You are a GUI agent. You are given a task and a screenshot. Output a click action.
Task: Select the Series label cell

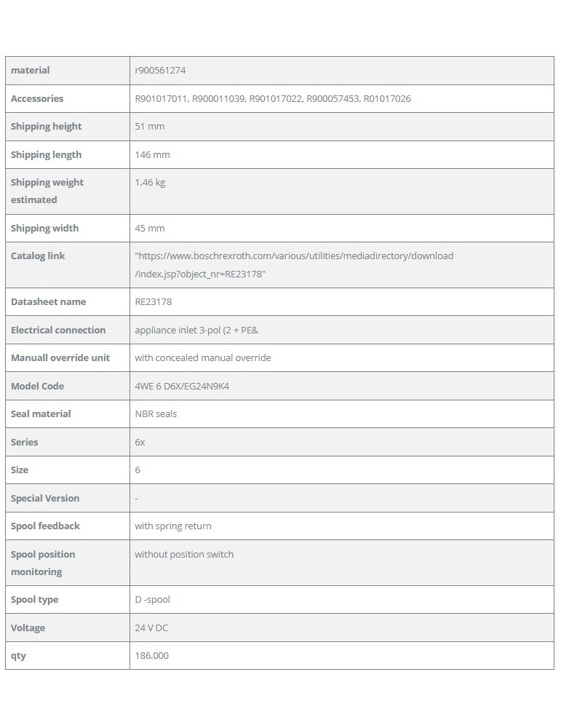25,443
